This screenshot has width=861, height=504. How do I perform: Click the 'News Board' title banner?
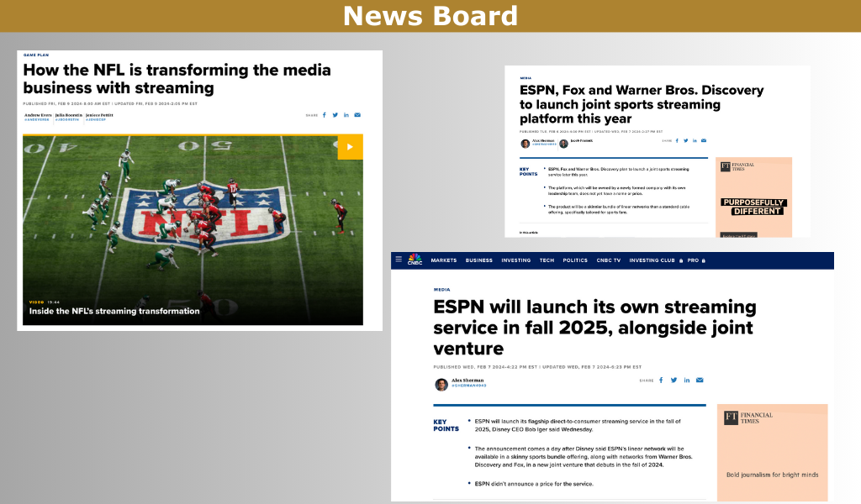coord(430,16)
